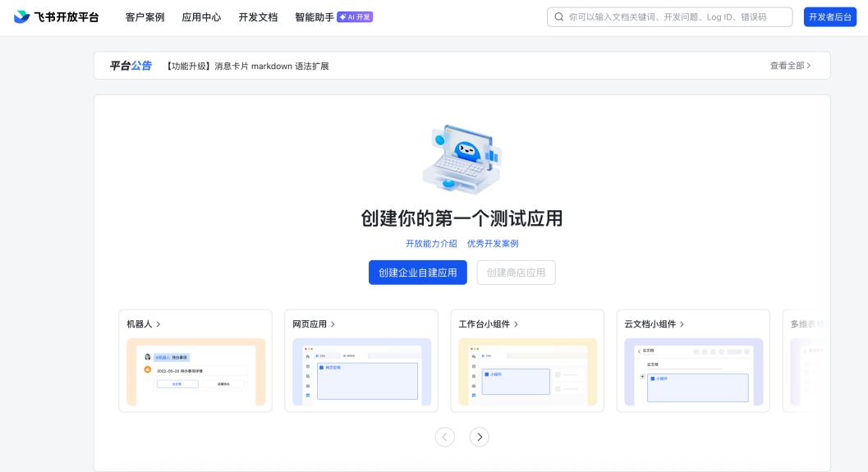Click the heading 创建你的第一个测试应用
Viewport: 868px width, 472px height.
tap(462, 218)
